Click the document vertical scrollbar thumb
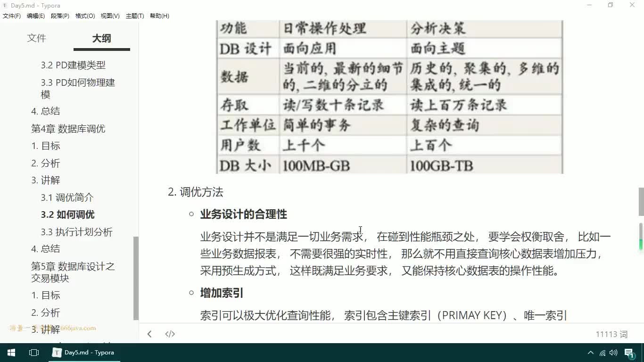644x362 pixels. click(641, 201)
